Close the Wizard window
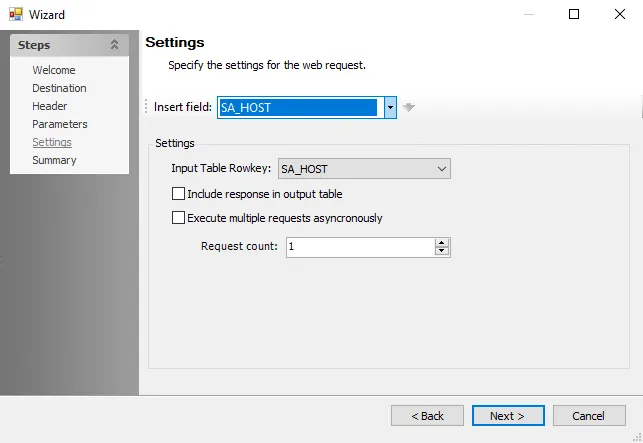 (x=620, y=14)
